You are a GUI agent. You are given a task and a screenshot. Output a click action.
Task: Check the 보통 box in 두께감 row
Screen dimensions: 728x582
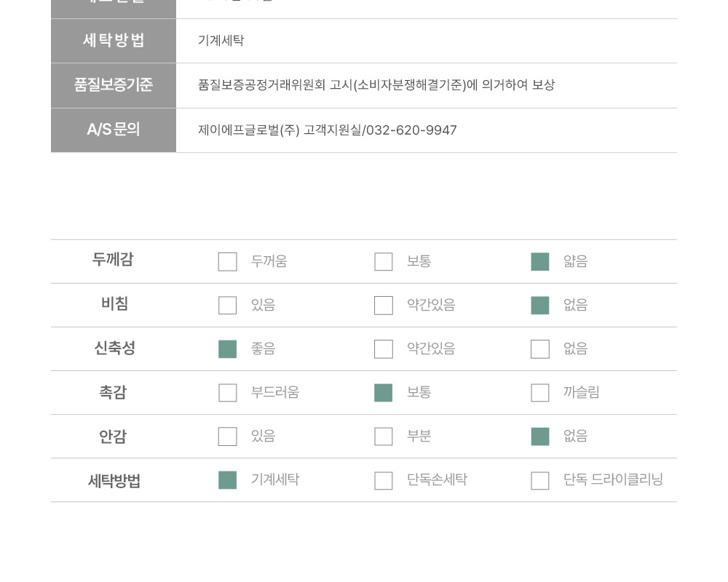384,262
